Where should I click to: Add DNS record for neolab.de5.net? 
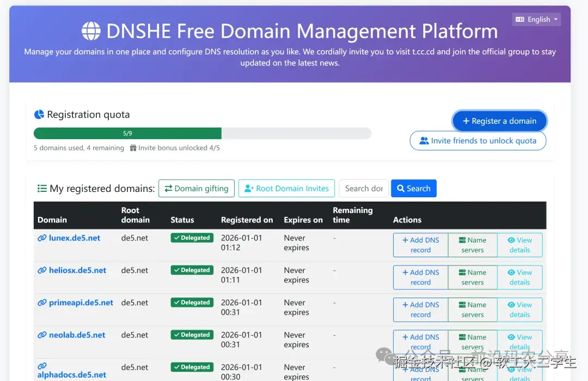[420, 342]
